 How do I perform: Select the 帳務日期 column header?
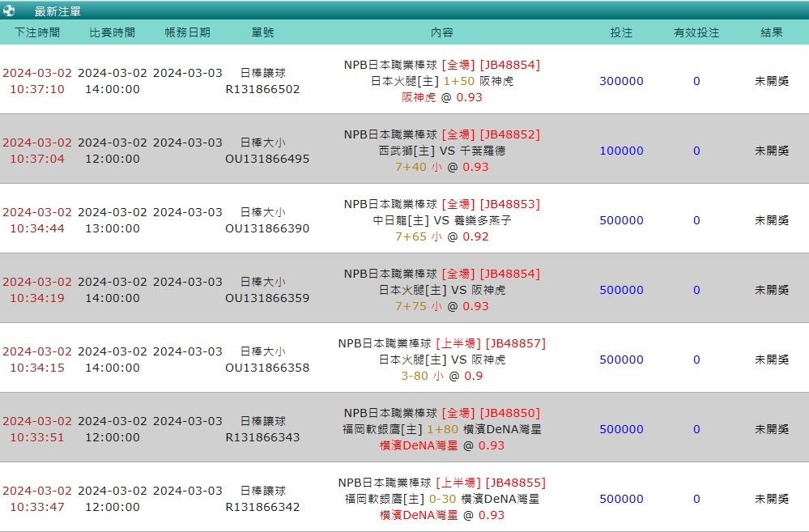click(x=188, y=32)
